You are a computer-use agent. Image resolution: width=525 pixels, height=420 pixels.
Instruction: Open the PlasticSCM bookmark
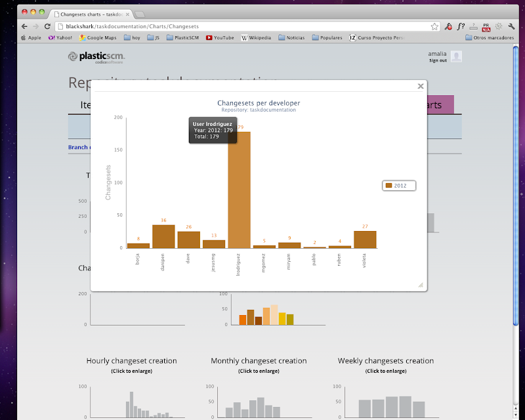186,37
